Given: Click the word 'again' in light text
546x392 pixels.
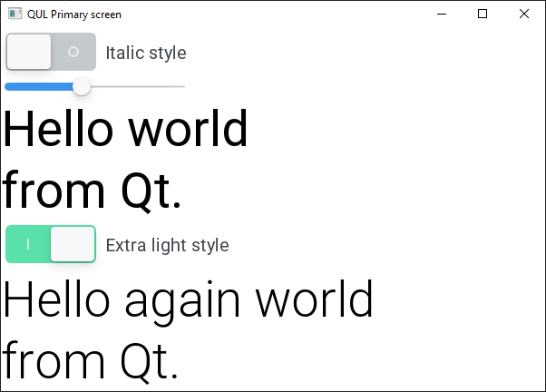Looking at the screenshot, I should (x=180, y=301).
